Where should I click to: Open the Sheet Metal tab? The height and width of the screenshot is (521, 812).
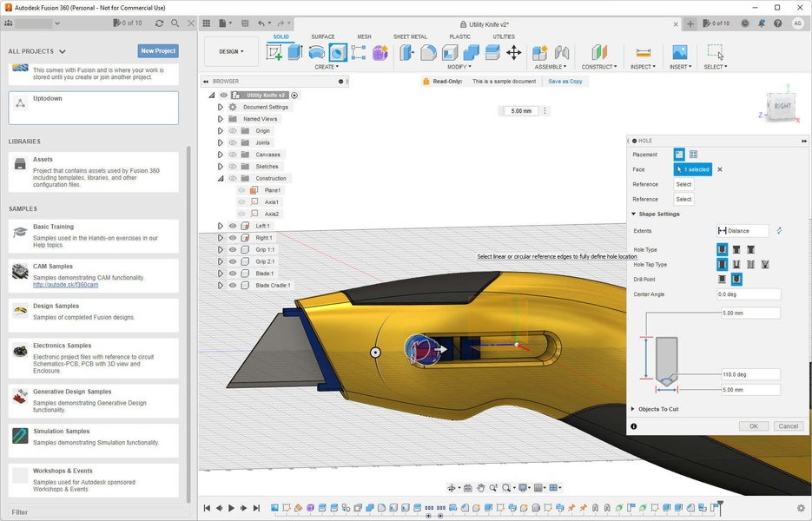pos(410,36)
